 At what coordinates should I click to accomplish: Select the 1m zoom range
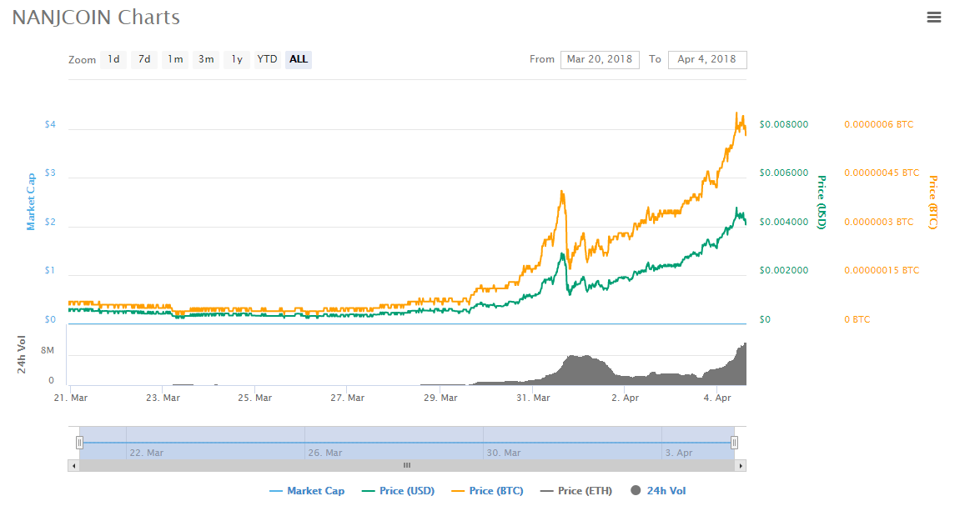(175, 59)
